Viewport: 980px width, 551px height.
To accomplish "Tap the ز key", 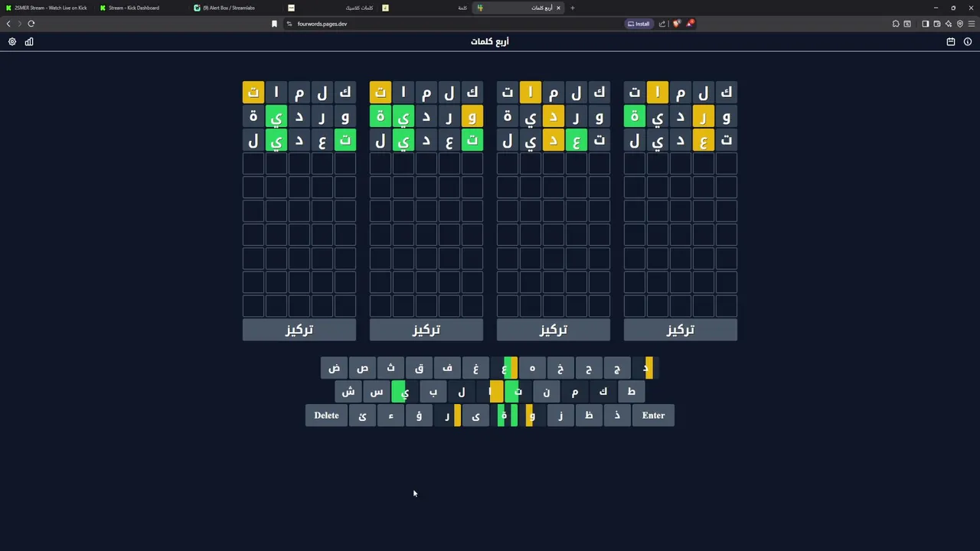I will 560,416.
